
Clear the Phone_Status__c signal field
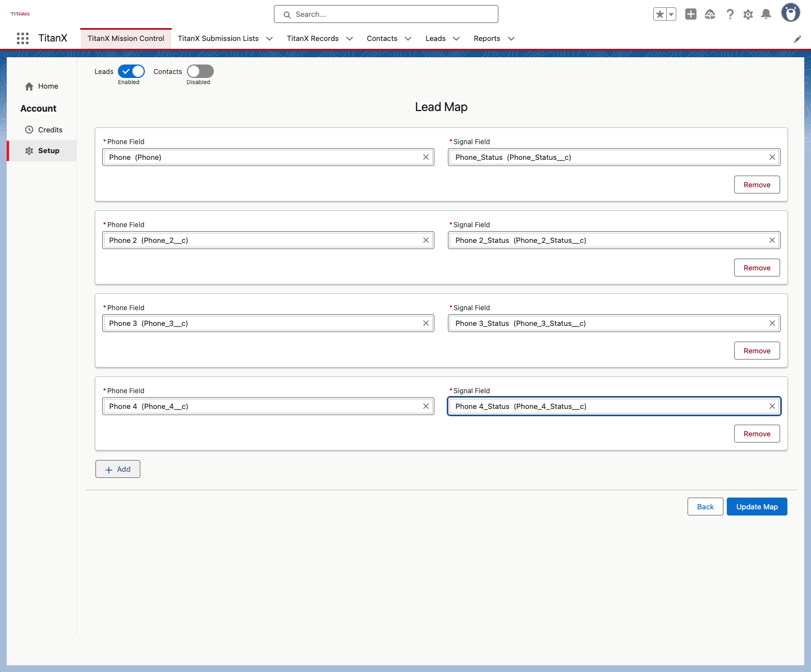772,157
